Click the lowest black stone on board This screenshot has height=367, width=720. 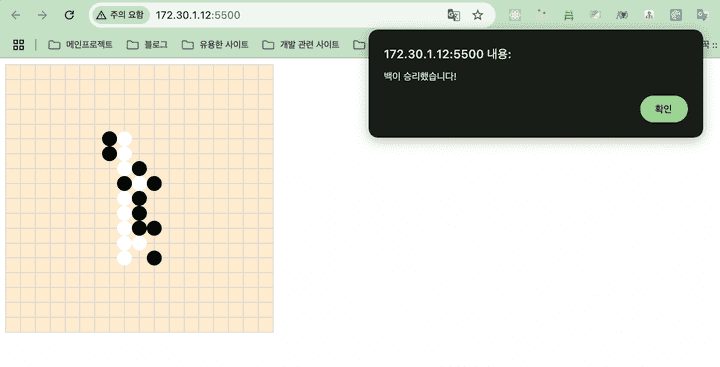coord(154,258)
